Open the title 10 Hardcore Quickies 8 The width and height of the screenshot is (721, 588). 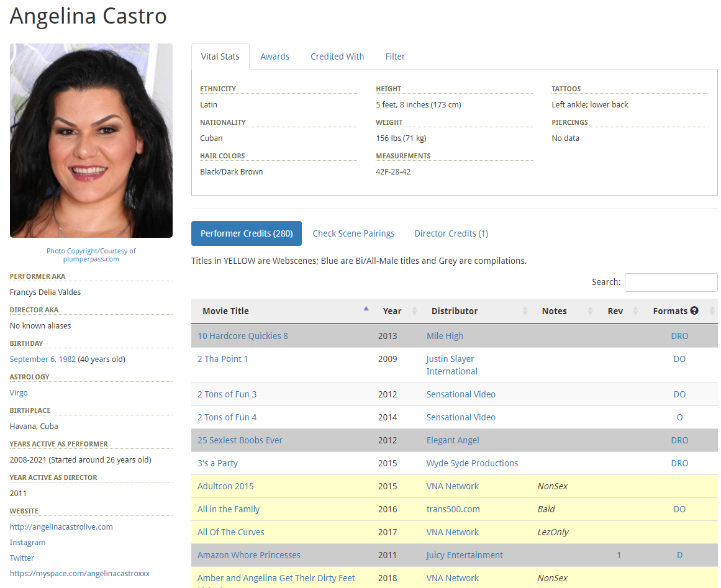coord(243,336)
